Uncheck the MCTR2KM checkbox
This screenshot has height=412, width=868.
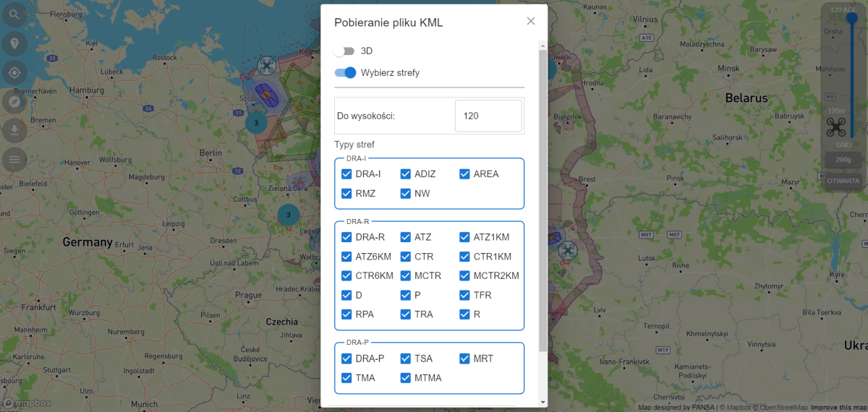pos(464,275)
